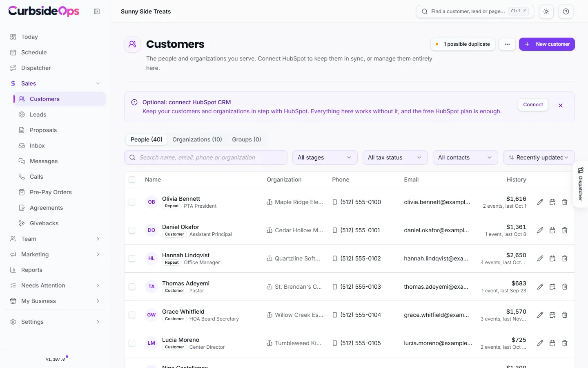This screenshot has width=588, height=368.
Task: Check the Grace Whitfield row checkbox
Action: (132, 315)
